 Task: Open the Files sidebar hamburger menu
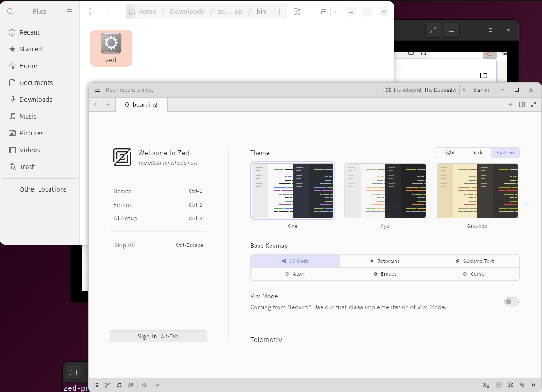pyautogui.click(x=70, y=12)
